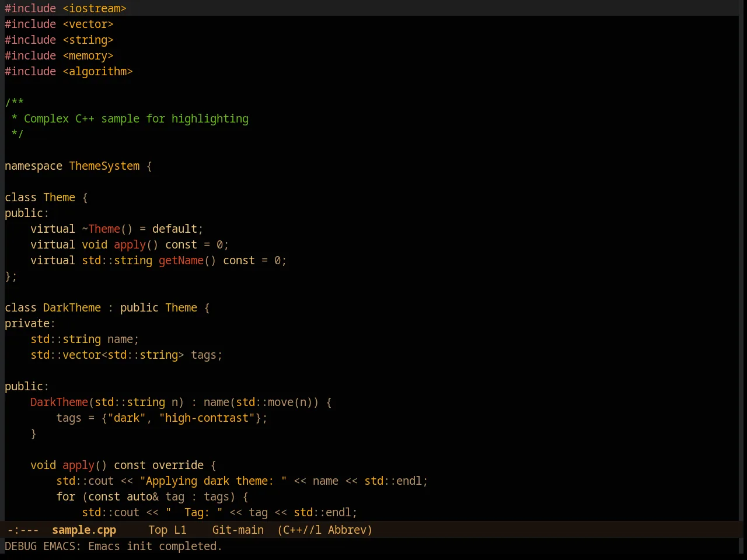Click the C++//l mode name
747x560 pixels.
302,530
